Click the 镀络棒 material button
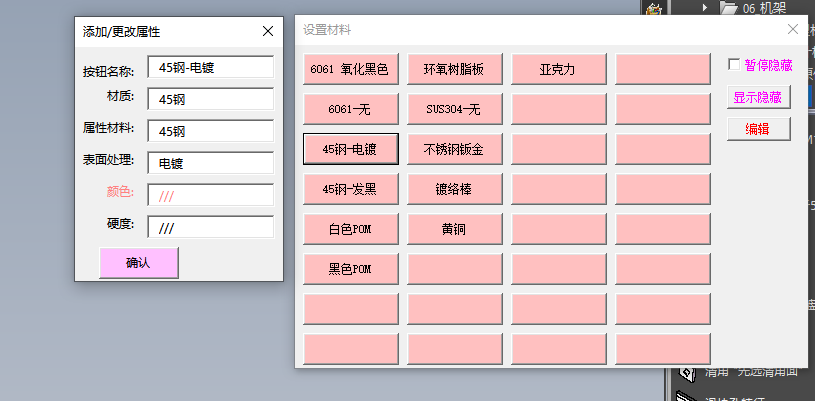Image resolution: width=815 pixels, height=401 pixels. [455, 189]
